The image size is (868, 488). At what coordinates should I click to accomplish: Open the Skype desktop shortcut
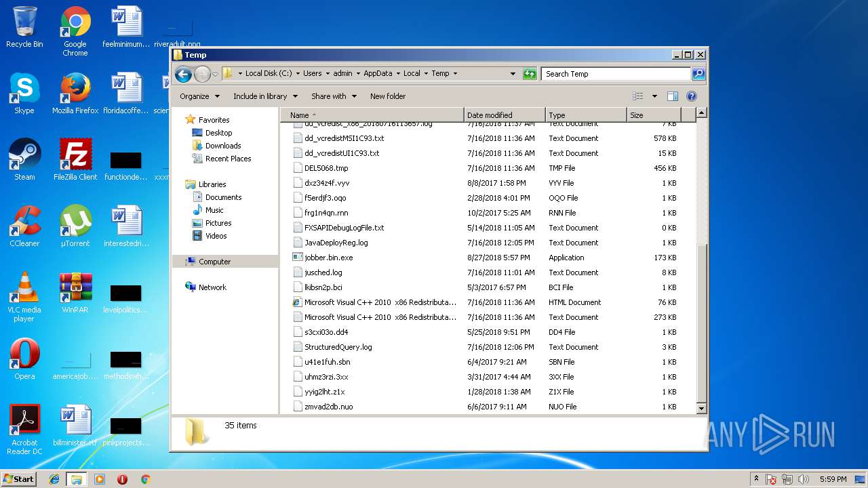[x=24, y=94]
